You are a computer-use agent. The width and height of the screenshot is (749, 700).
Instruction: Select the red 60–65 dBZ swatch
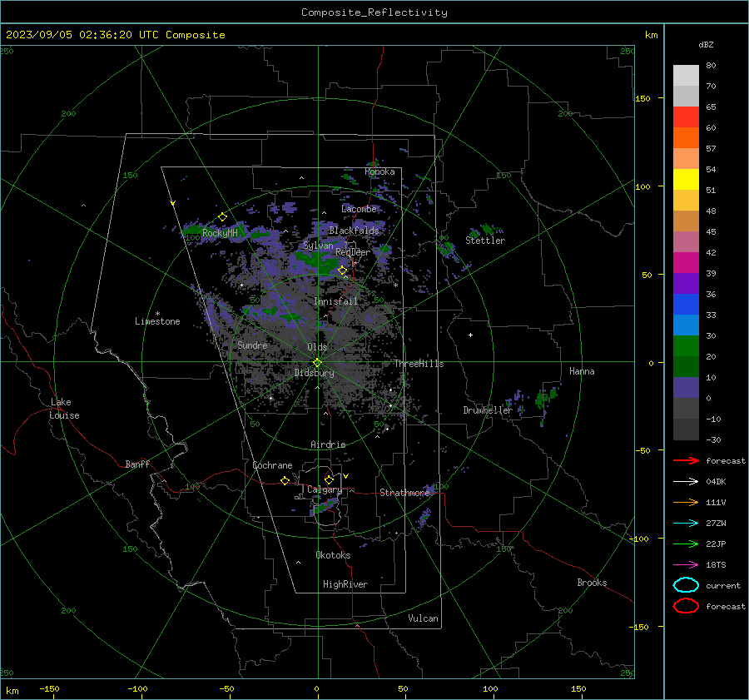click(686, 117)
